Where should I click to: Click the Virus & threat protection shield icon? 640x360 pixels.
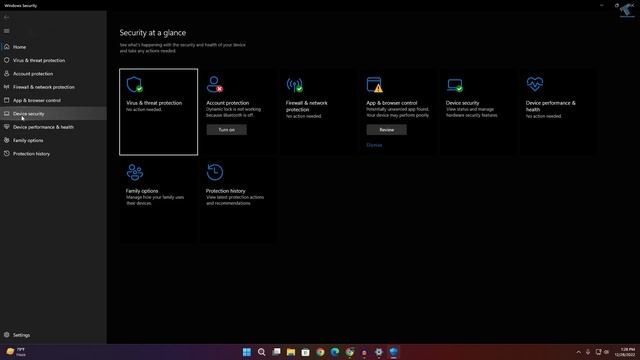coord(134,84)
